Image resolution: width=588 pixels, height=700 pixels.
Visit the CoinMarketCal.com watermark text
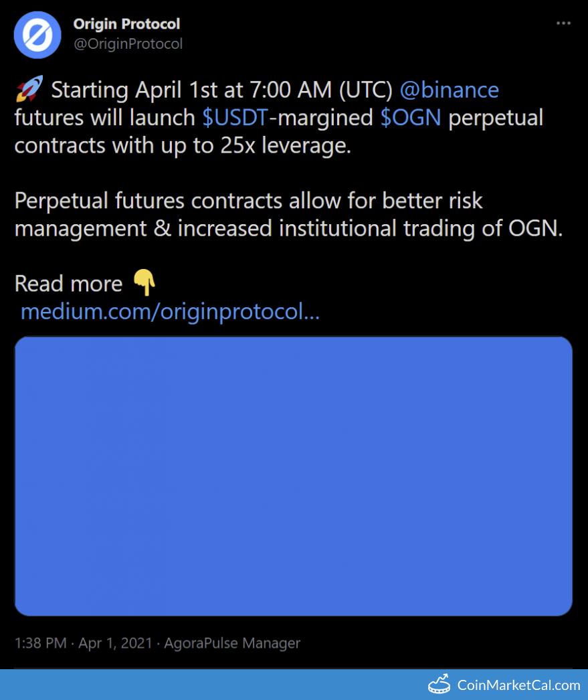point(518,685)
